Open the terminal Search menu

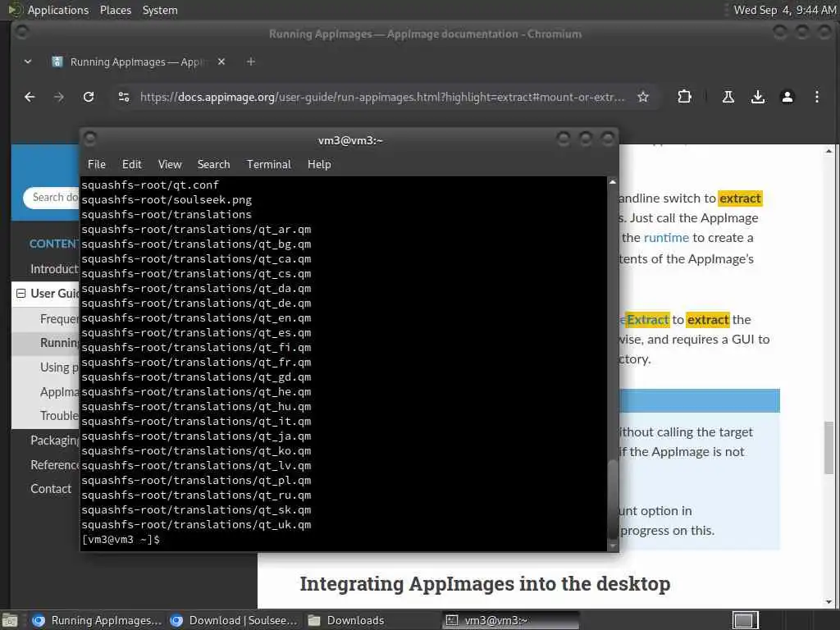213,164
